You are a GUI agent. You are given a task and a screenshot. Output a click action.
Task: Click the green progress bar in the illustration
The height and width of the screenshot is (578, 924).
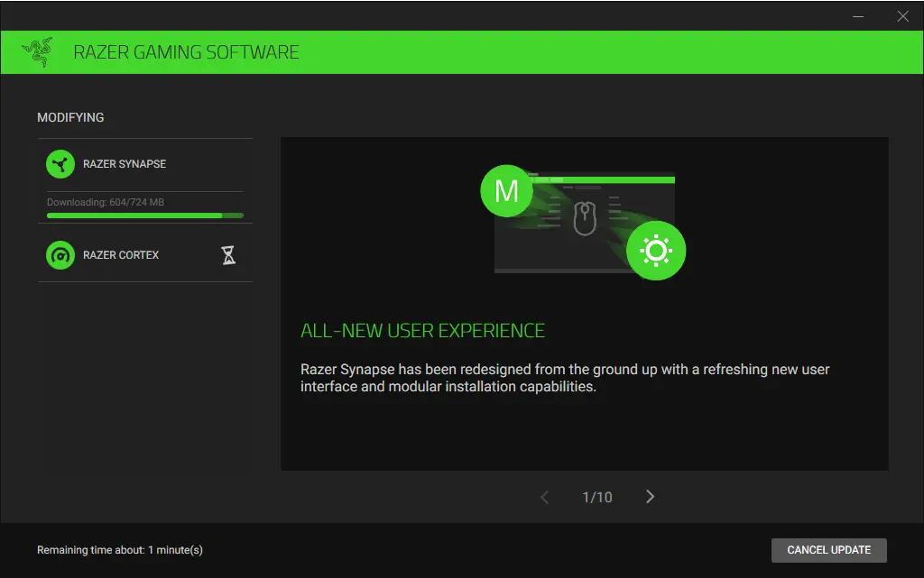[x=614, y=180]
